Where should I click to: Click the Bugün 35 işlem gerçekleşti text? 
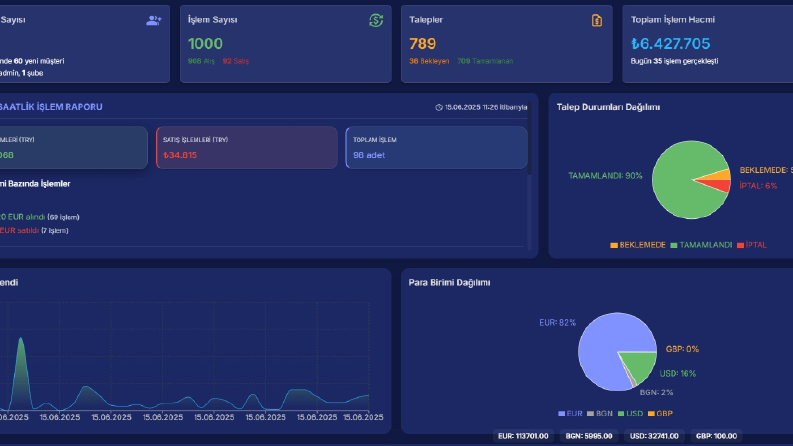[x=674, y=61]
